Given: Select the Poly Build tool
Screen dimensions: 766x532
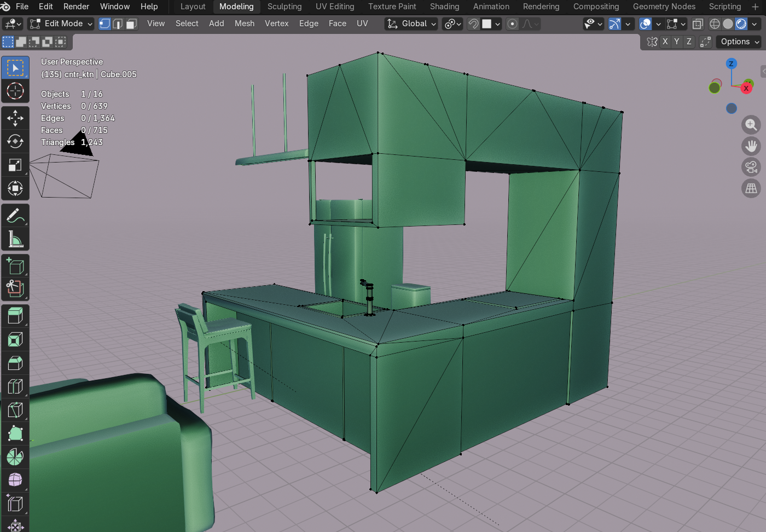Looking at the screenshot, I should point(15,434).
